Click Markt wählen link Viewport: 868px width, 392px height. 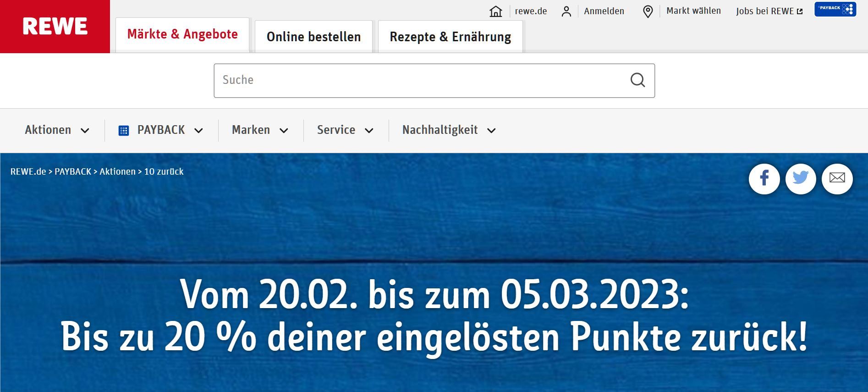tap(693, 11)
